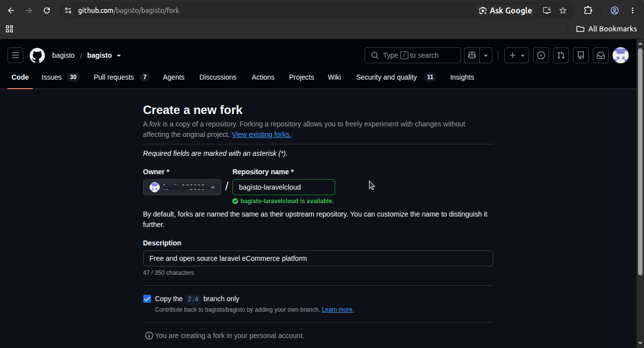Click the install app icon in address bar

coord(547,10)
